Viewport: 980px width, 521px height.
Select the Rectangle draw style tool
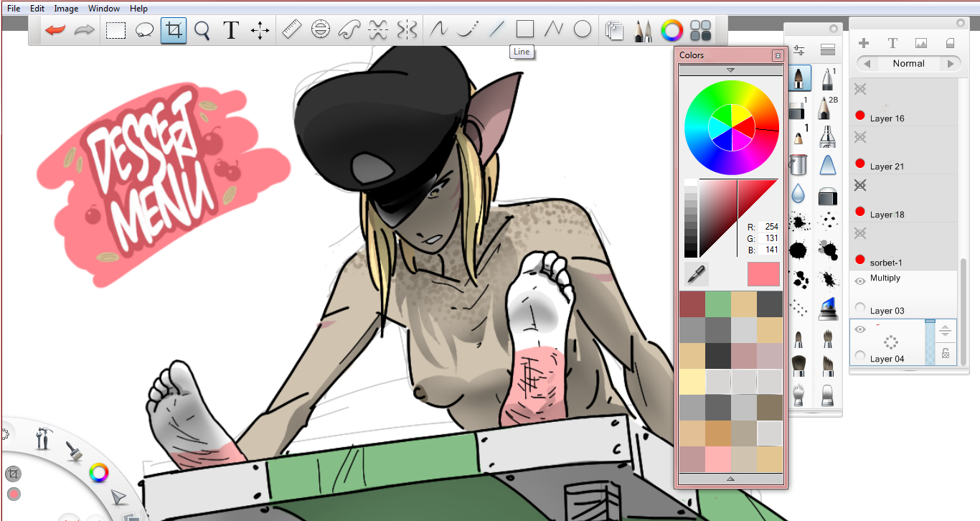(x=525, y=29)
